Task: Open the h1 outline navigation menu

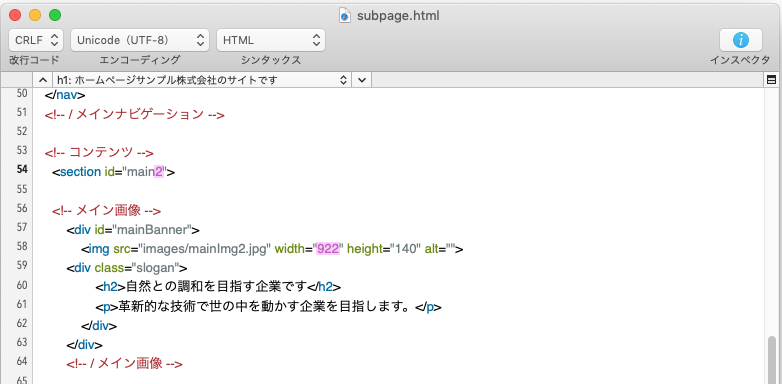Action: (201, 80)
